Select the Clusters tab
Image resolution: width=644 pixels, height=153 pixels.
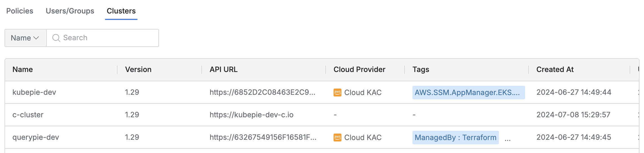click(121, 11)
